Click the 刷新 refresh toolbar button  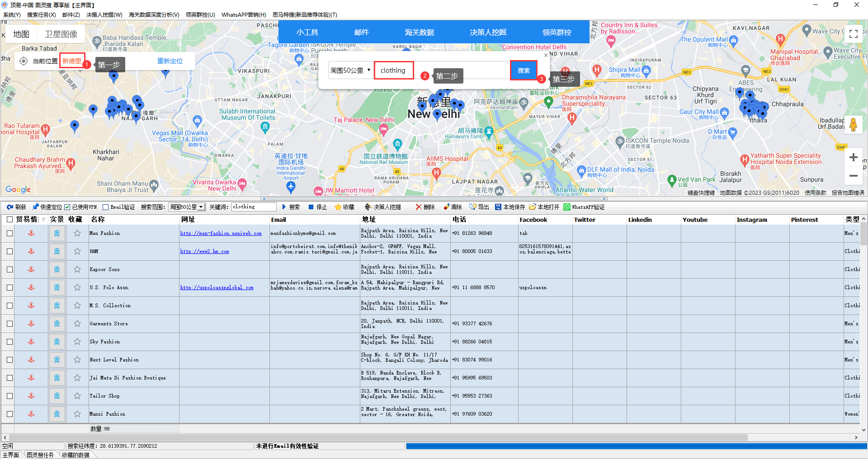point(17,207)
